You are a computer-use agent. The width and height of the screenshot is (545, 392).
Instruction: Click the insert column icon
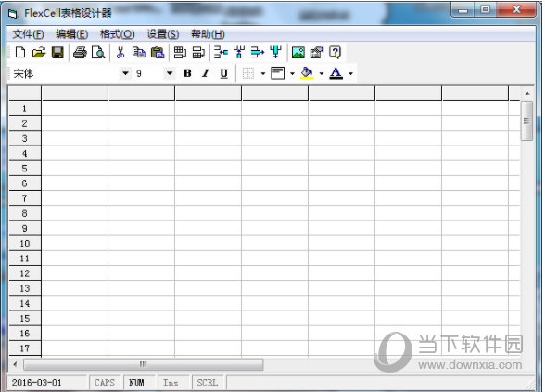coord(239,53)
